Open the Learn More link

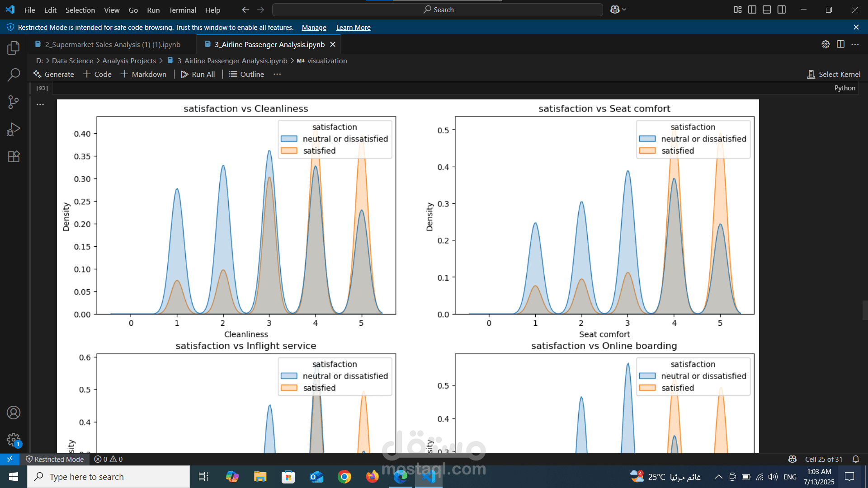click(353, 28)
